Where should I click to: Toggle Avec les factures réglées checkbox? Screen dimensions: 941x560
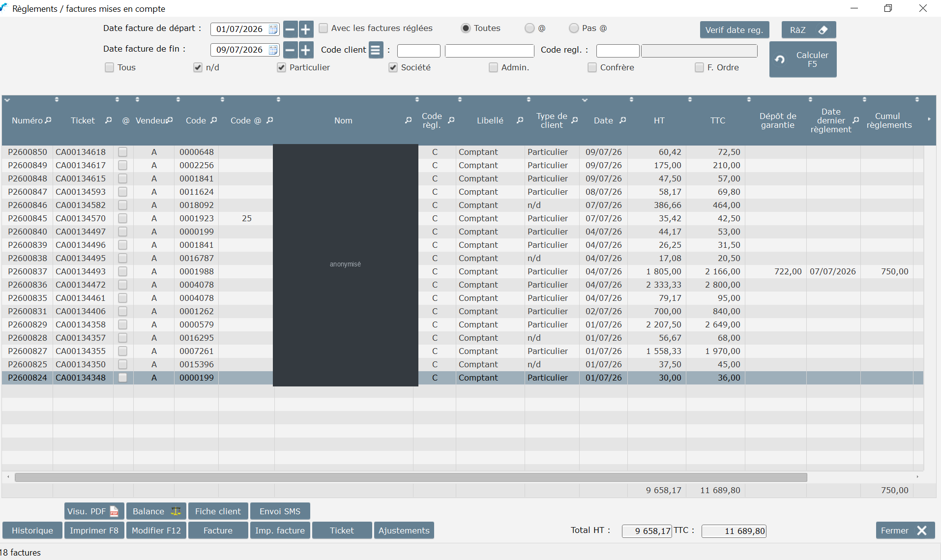[x=323, y=28]
